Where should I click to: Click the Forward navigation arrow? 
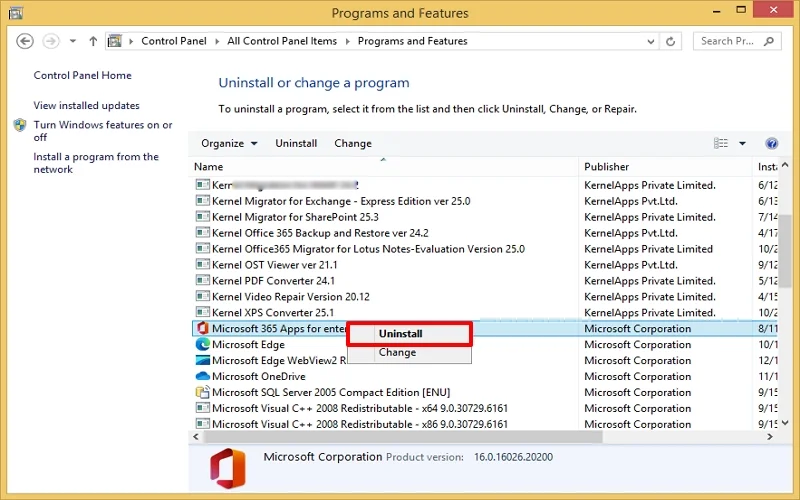[51, 41]
